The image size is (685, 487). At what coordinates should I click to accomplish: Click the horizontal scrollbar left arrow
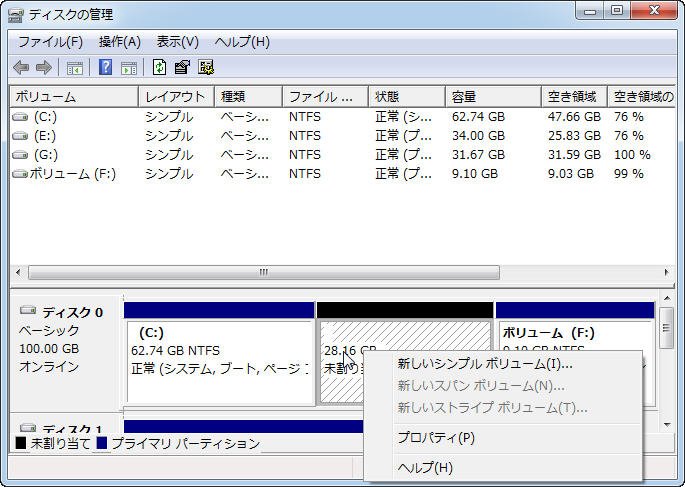pyautogui.click(x=18, y=272)
